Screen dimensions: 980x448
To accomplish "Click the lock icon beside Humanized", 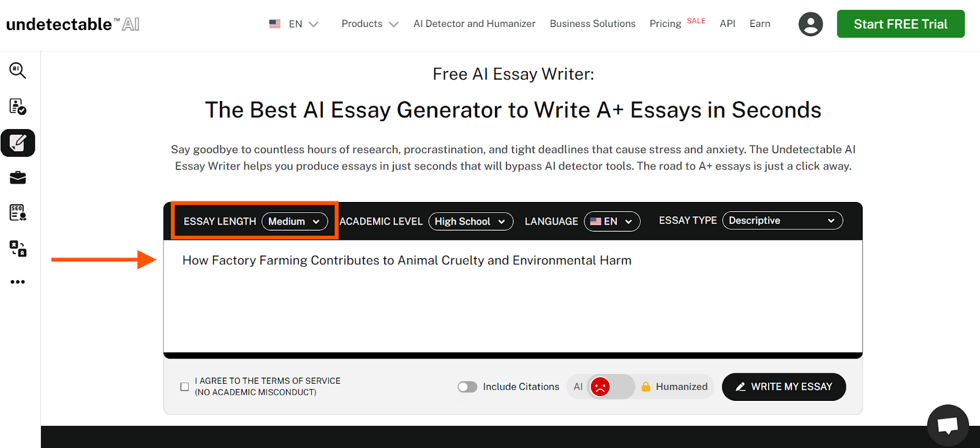I will [646, 387].
